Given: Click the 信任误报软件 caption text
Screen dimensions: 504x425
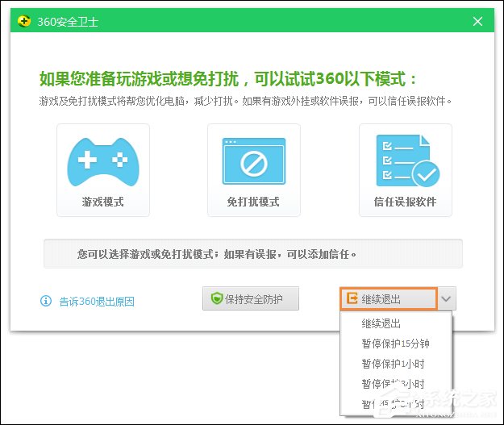Looking at the screenshot, I should coord(405,202).
